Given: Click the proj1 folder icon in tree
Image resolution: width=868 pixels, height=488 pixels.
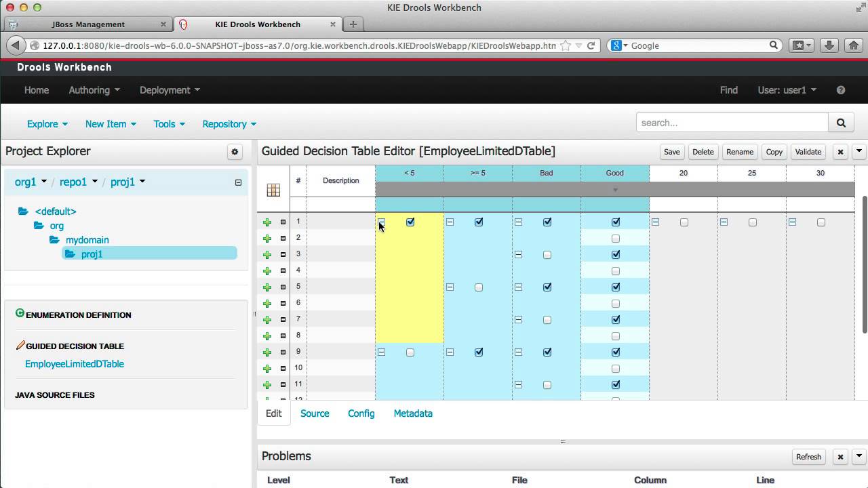Looking at the screenshot, I should 70,254.
